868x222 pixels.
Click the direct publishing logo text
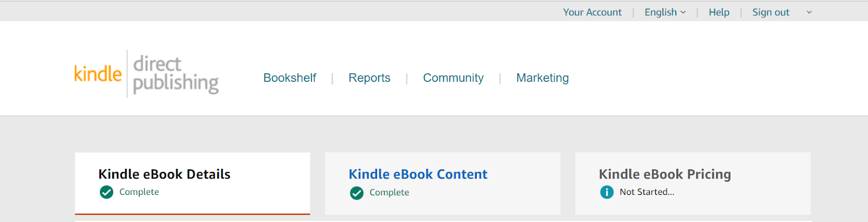tap(176, 74)
